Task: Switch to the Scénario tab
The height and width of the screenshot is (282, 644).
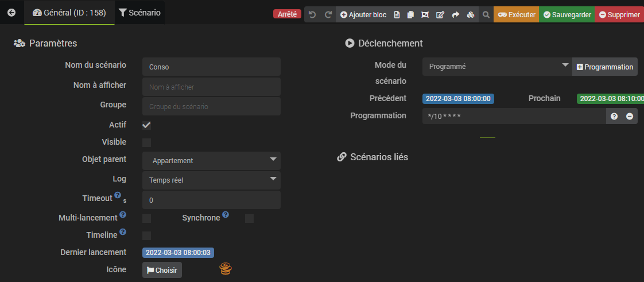Action: [139, 12]
